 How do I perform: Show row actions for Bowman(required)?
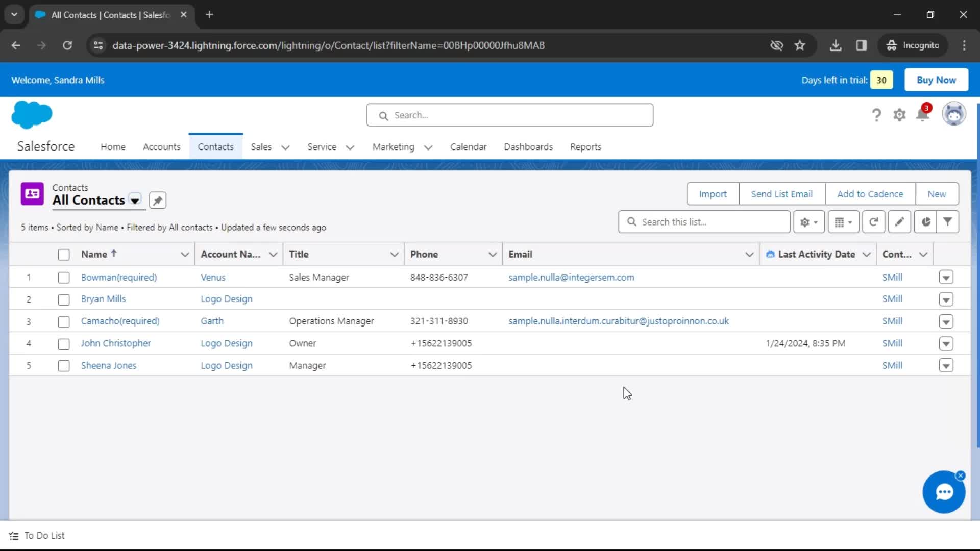click(x=946, y=278)
